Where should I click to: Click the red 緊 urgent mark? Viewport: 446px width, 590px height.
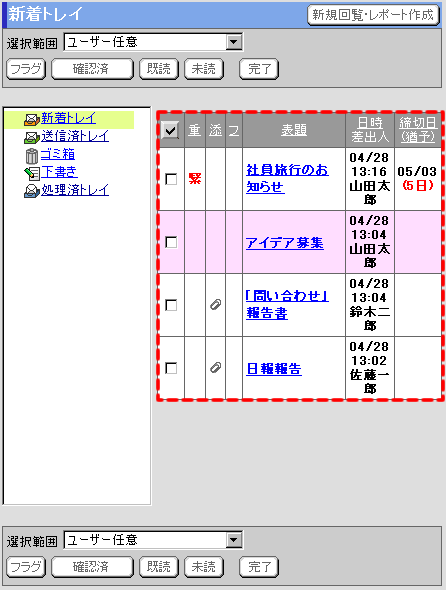(195, 178)
